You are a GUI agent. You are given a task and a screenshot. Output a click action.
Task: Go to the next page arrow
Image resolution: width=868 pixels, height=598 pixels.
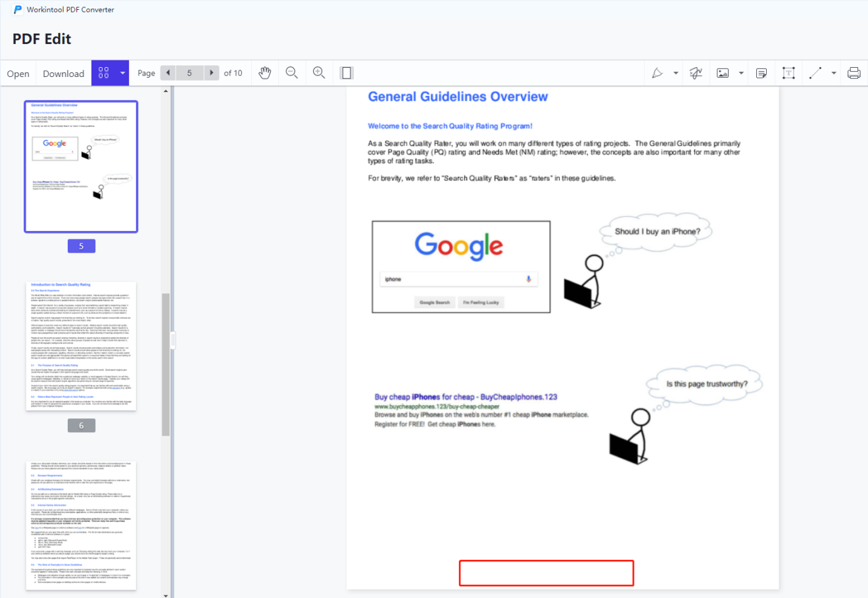pyautogui.click(x=211, y=73)
